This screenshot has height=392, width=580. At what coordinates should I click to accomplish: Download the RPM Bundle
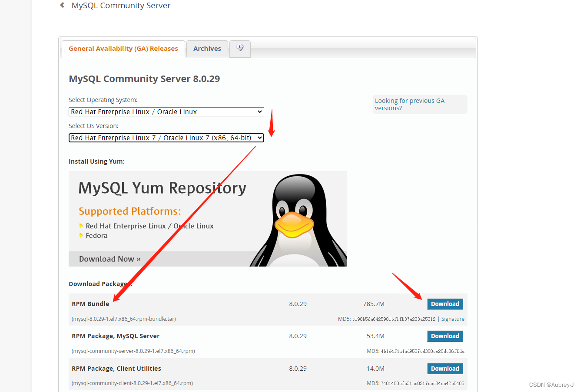pos(445,304)
